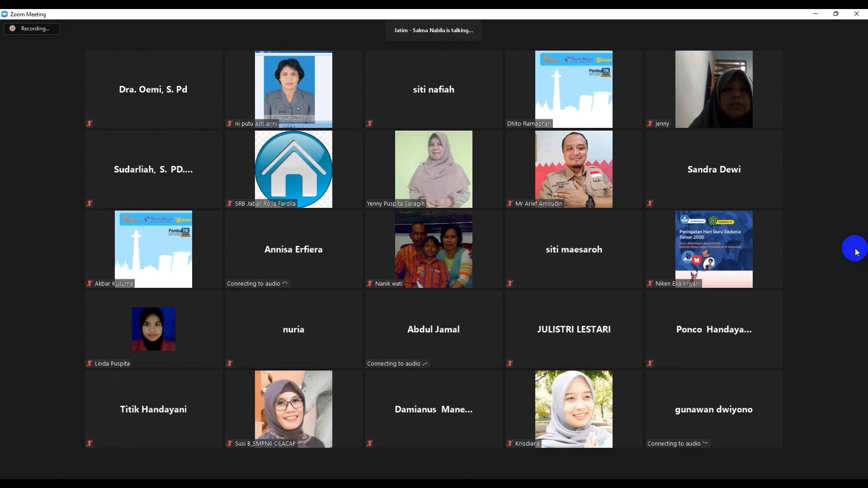
Task: Click the 'Salma Nabila is talking' banner
Action: tap(434, 30)
